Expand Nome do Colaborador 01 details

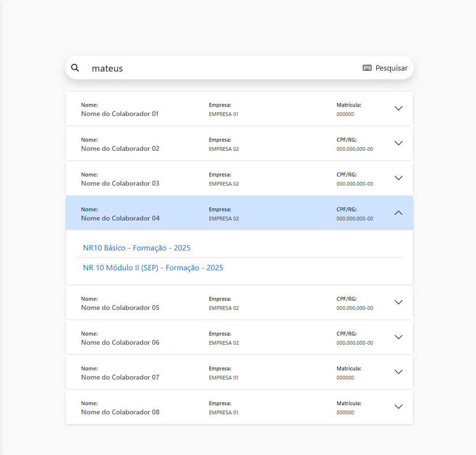(x=398, y=108)
